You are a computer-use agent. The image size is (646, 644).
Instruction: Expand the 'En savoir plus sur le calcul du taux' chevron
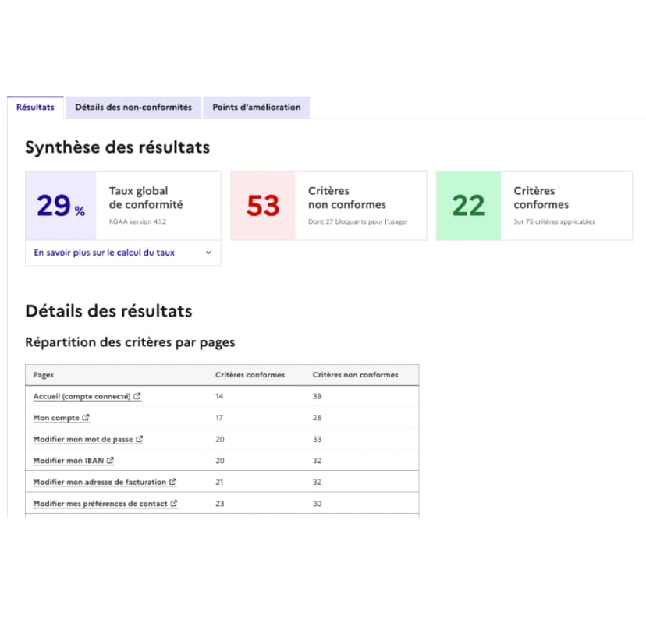(x=208, y=253)
